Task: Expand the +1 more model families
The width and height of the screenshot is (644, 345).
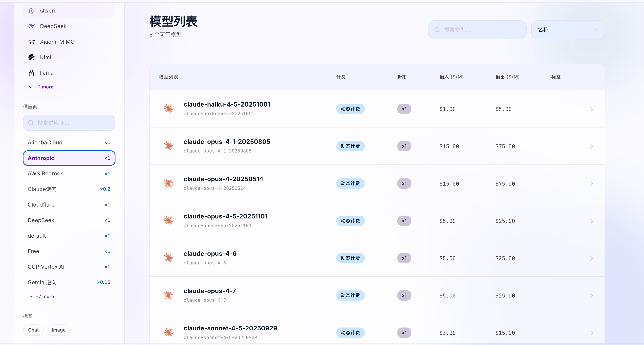Action: (x=41, y=87)
